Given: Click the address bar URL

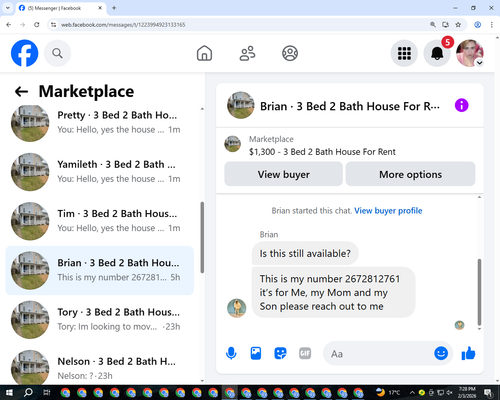Looking at the screenshot, I should tap(123, 25).
